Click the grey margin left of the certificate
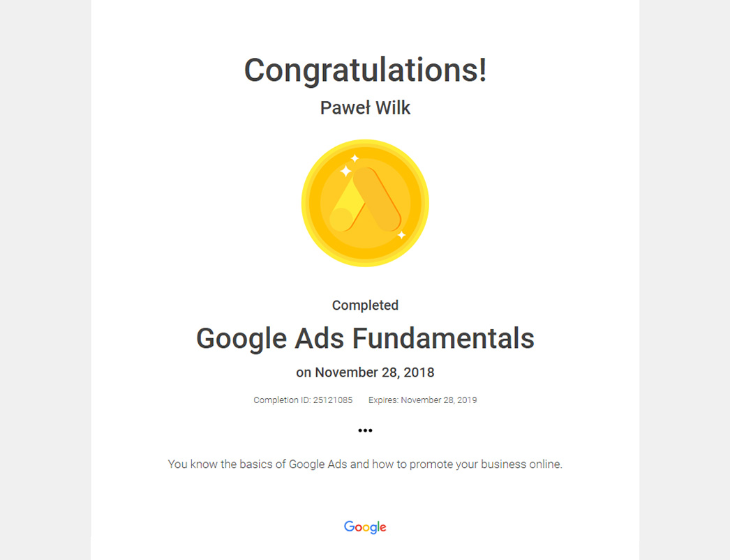 (45, 280)
